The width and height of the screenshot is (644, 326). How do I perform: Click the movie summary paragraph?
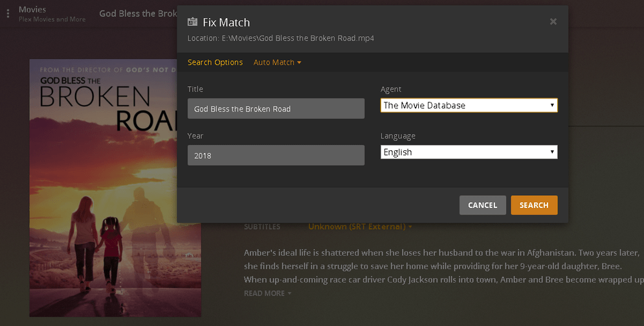(441, 266)
